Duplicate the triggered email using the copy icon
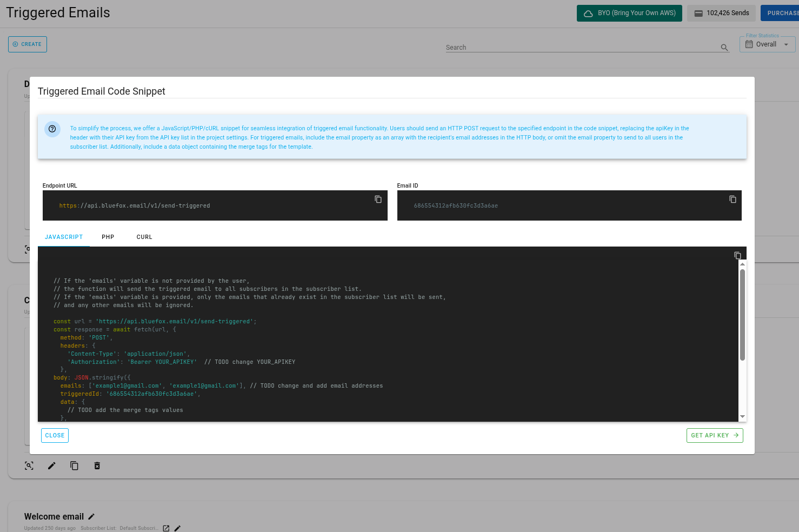Image resolution: width=799 pixels, height=532 pixels. coord(74,465)
